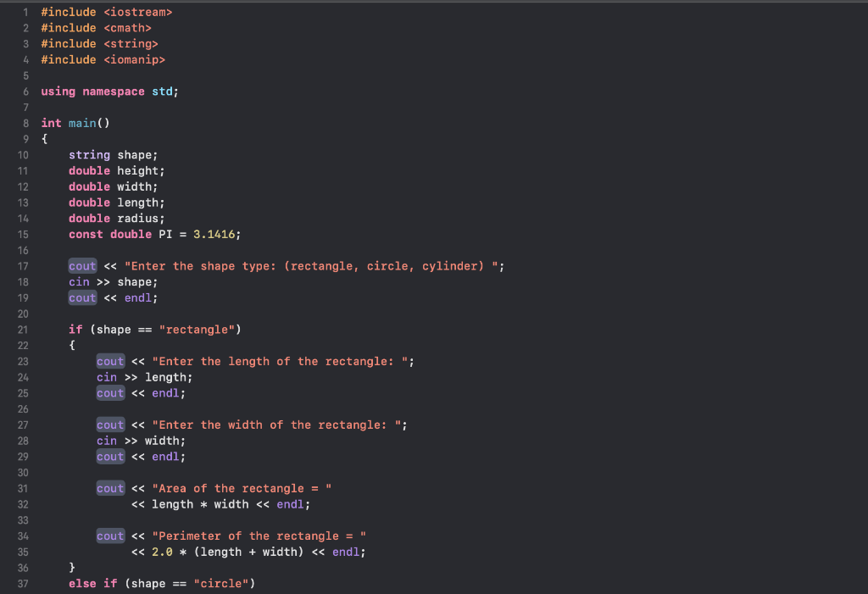Click the using namespace std statement
This screenshot has width=868, height=594.
tap(109, 91)
